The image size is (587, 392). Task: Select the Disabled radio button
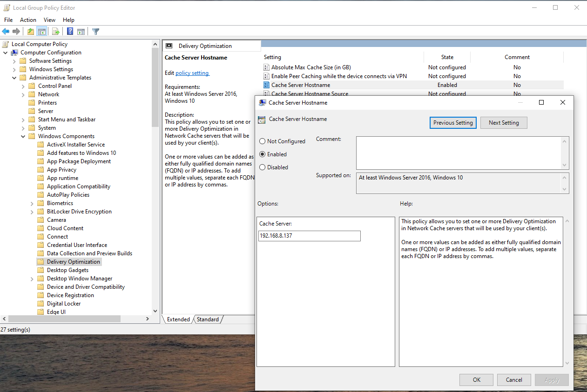(x=263, y=167)
